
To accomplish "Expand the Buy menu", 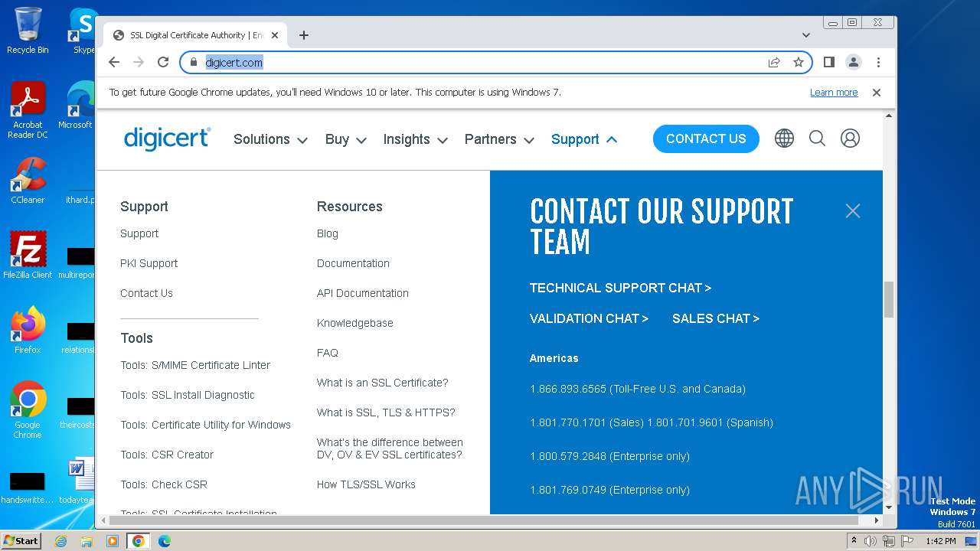I will click(x=345, y=139).
